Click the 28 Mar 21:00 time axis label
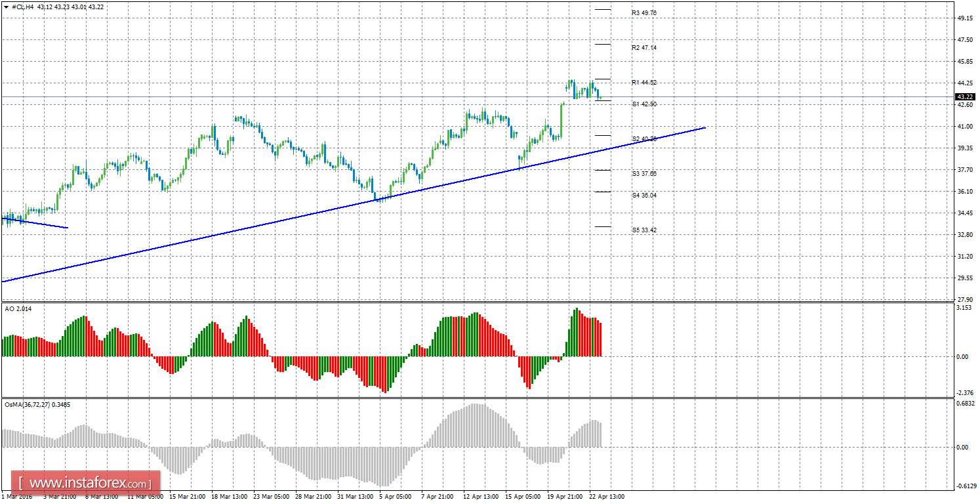 [x=313, y=497]
